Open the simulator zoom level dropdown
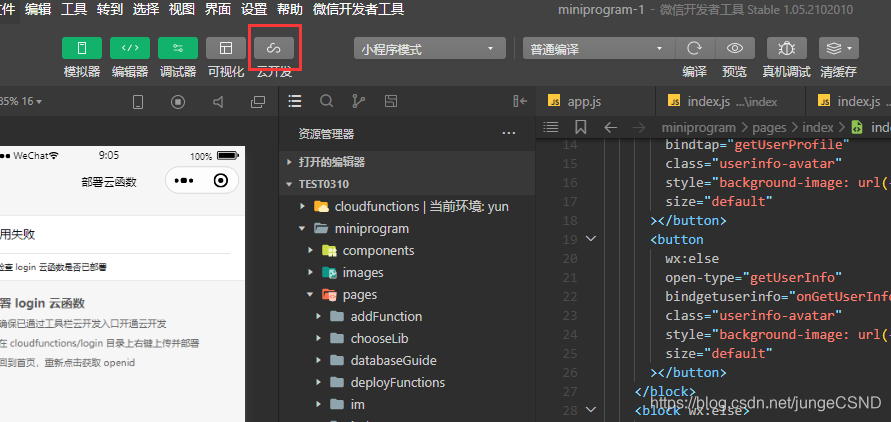This screenshot has height=422, width=891. click(x=21, y=102)
